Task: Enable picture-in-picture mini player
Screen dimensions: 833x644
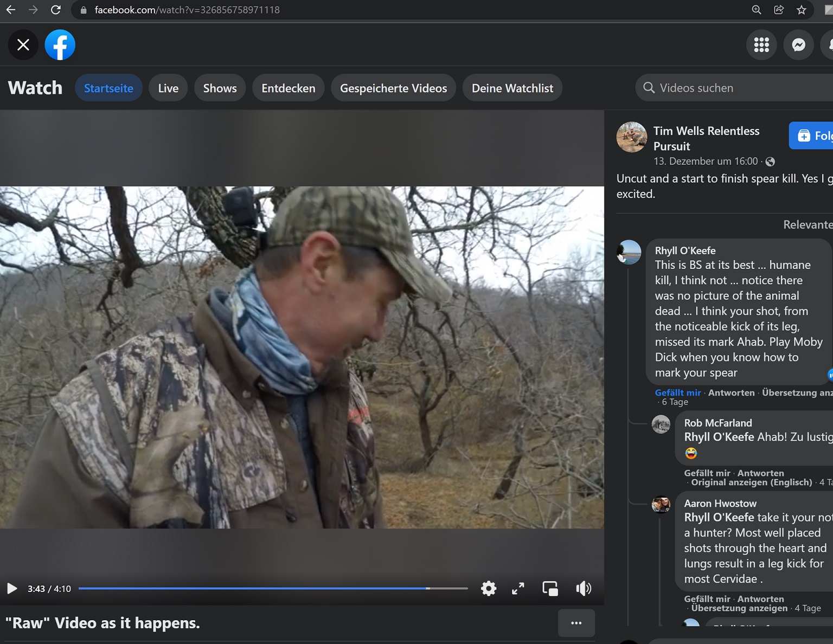Action: (x=550, y=588)
